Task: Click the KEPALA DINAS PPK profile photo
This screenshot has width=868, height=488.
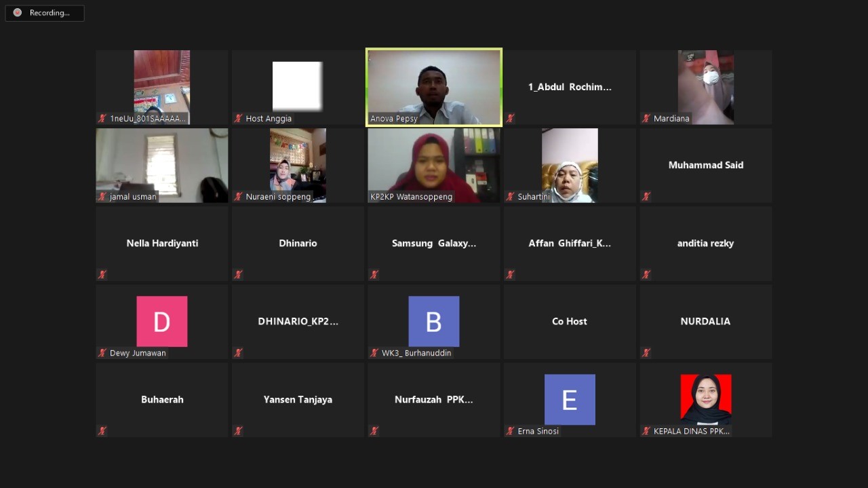Action: pyautogui.click(x=706, y=399)
